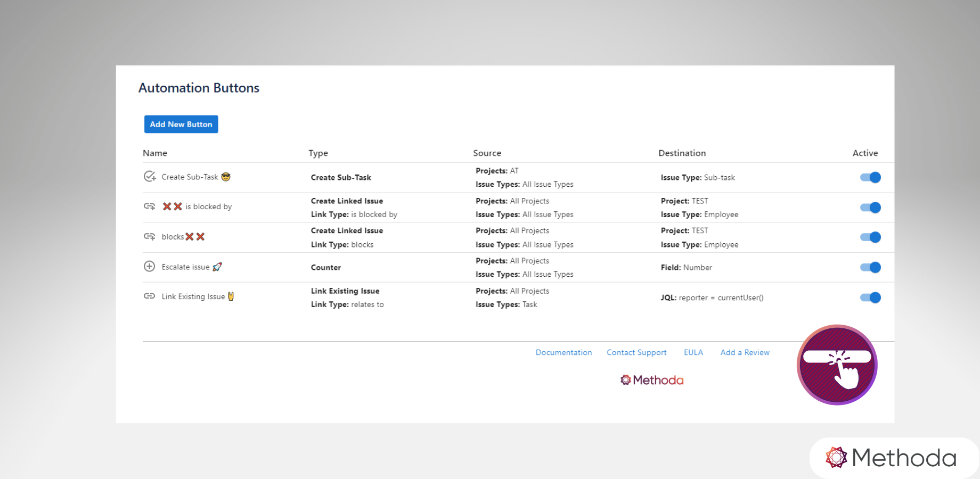Deactivate the Escalate issue toggle
This screenshot has width=980, height=479.
tap(870, 268)
